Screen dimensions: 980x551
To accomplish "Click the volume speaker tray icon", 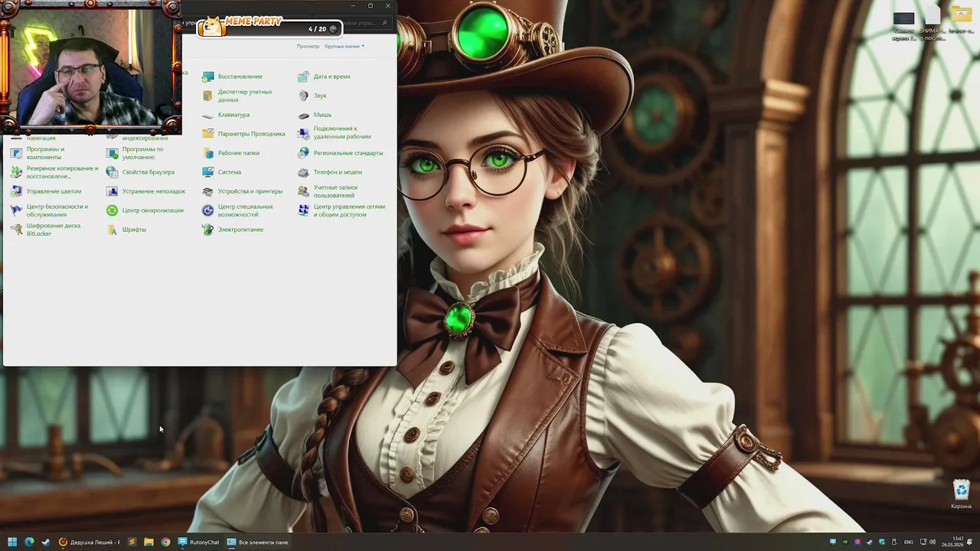I will click(933, 542).
